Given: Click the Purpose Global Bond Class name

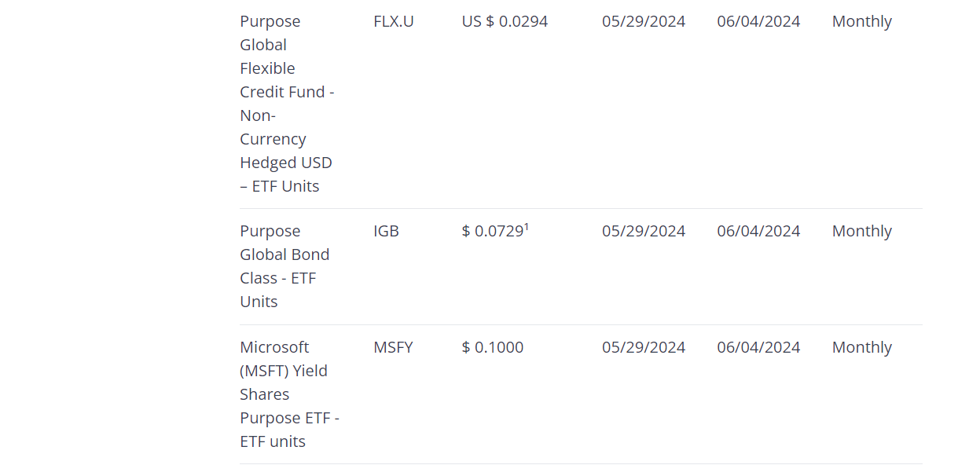Looking at the screenshot, I should [284, 266].
